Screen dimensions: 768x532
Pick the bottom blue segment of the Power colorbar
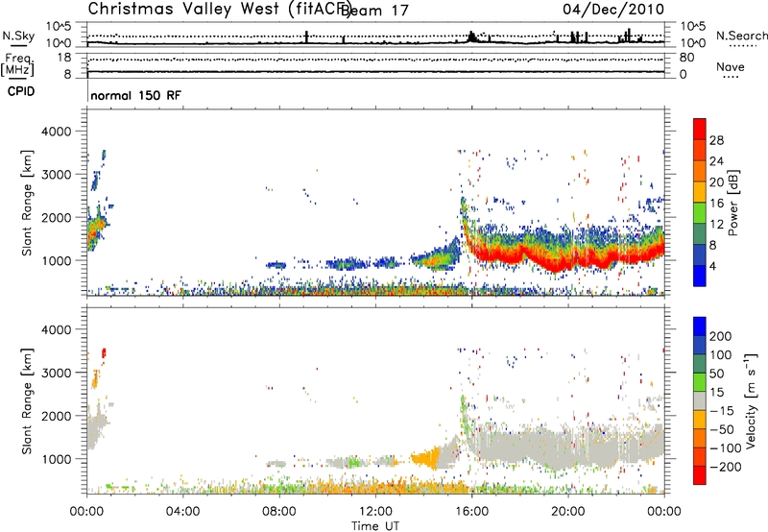pyautogui.click(x=700, y=276)
